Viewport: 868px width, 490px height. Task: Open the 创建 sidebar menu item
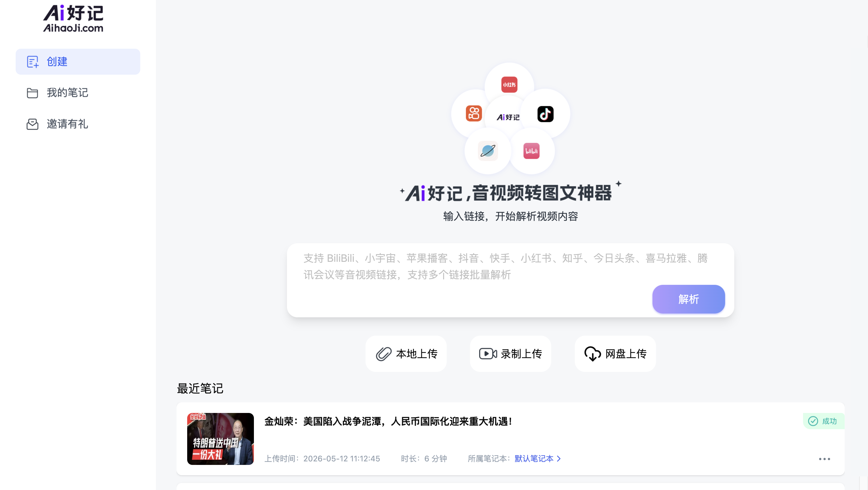tap(78, 62)
